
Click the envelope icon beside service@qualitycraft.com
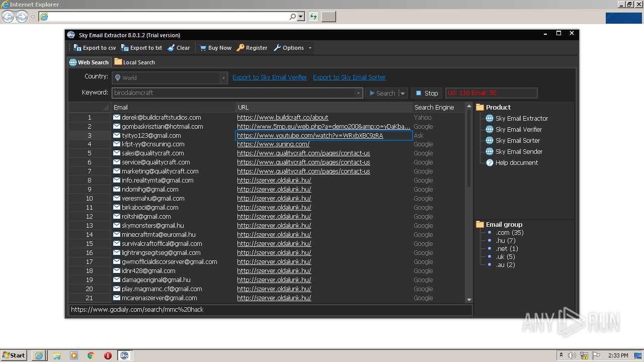(117, 162)
